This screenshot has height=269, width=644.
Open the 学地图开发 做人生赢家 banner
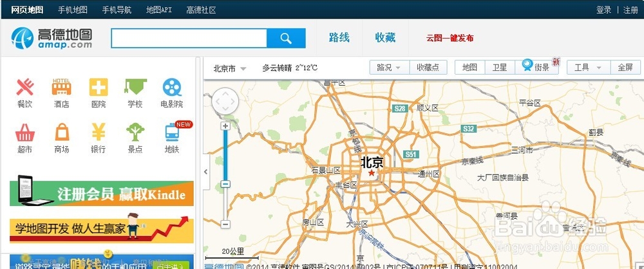click(102, 230)
